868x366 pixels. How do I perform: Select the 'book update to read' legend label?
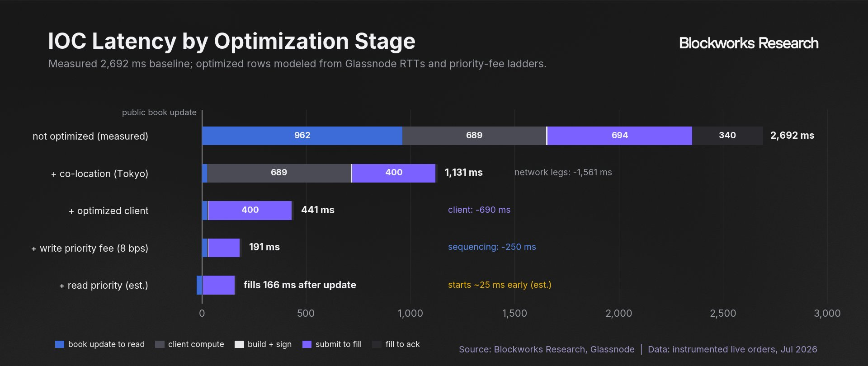106,344
